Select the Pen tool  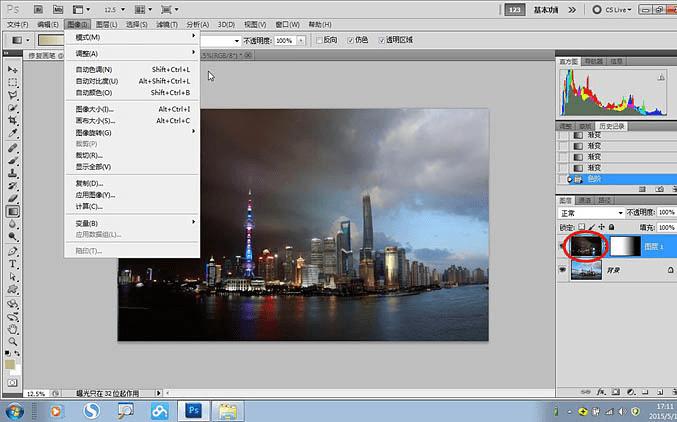13,251
